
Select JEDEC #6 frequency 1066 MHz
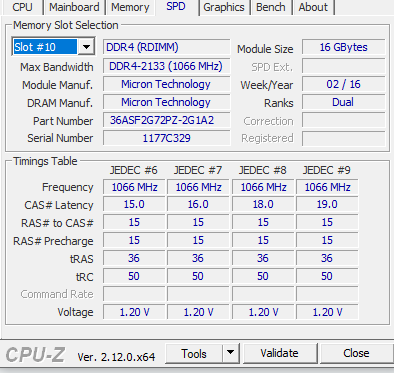pyautogui.click(x=134, y=187)
